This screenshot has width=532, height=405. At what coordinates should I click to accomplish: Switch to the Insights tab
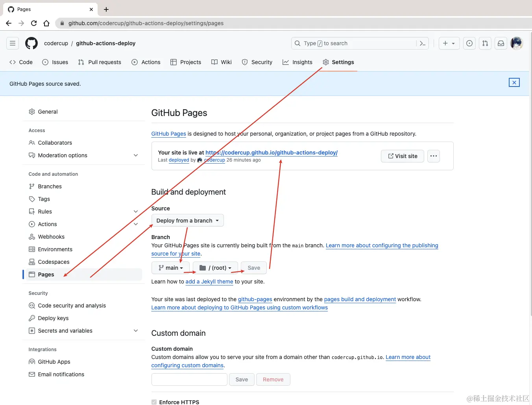[x=297, y=62]
